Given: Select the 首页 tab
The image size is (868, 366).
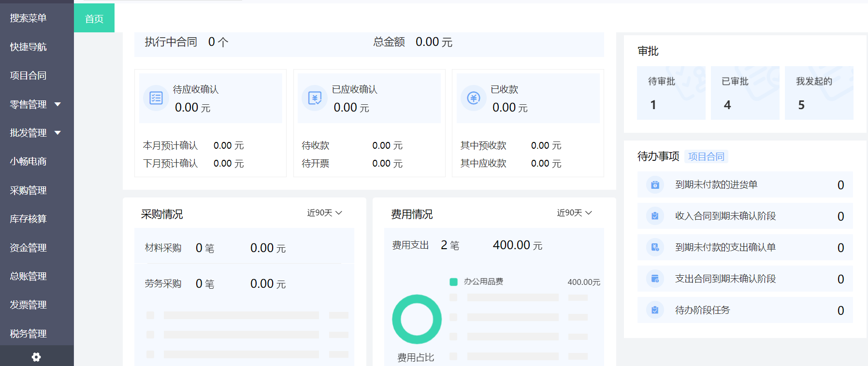Looking at the screenshot, I should (94, 18).
